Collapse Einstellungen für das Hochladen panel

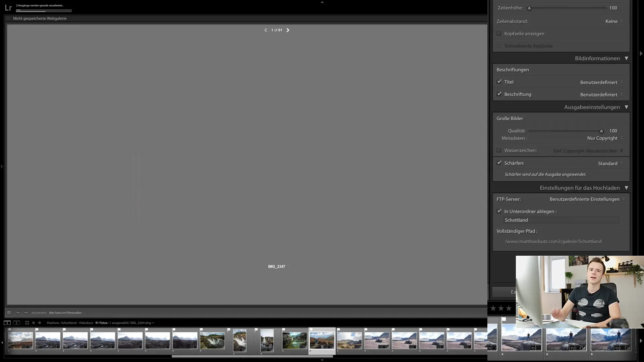626,188
